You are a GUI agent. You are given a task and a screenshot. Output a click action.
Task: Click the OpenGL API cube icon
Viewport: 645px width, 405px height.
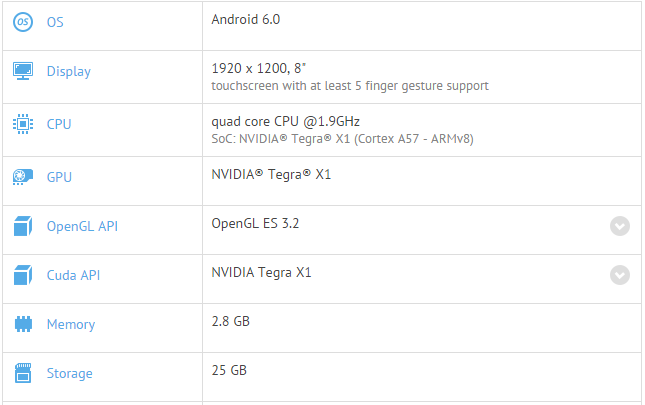point(23,226)
